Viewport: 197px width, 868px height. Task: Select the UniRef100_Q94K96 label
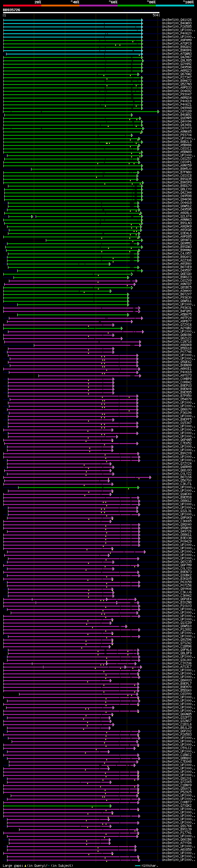[177, 200]
